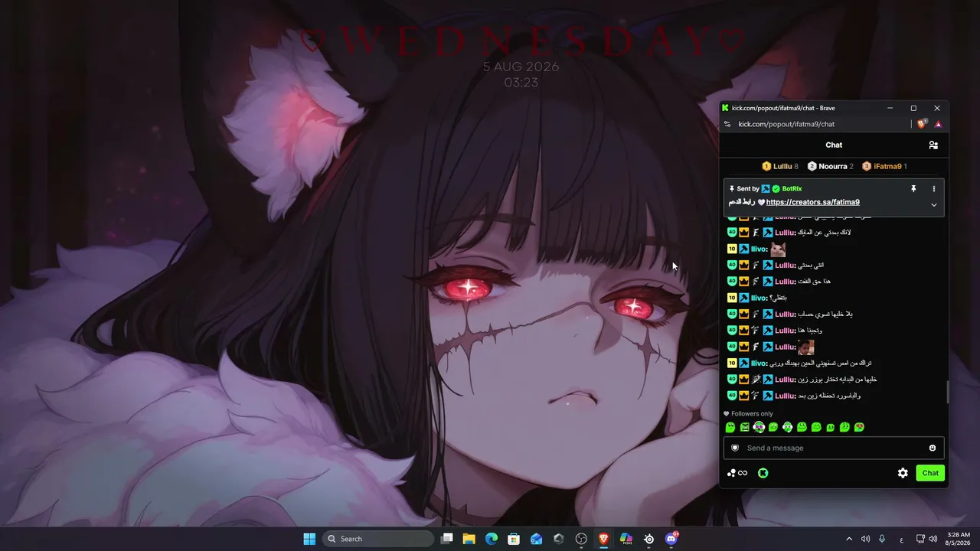Switch the Arabic input language indicator
Screen dimensions: 980x551
[x=901, y=539]
